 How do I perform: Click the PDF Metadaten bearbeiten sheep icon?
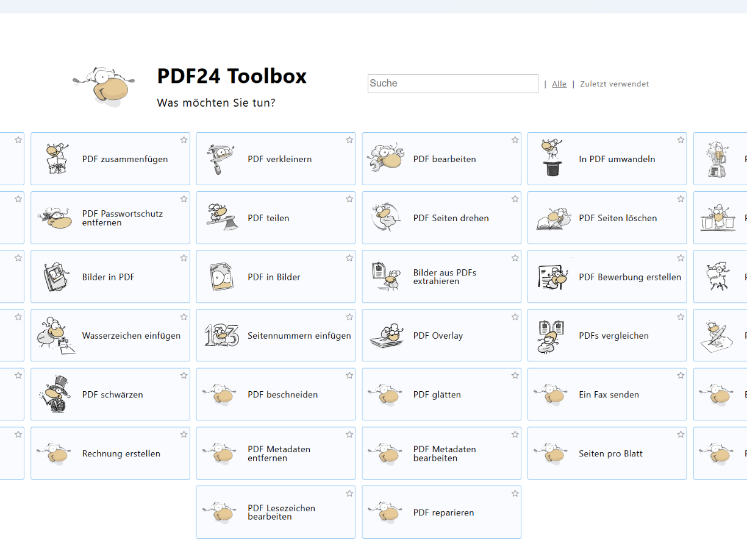point(385,454)
